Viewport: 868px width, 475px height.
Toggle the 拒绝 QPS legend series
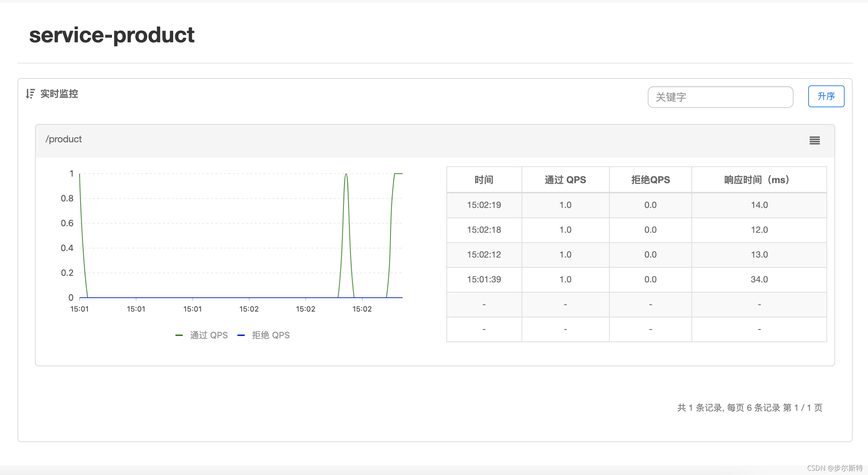click(x=271, y=335)
